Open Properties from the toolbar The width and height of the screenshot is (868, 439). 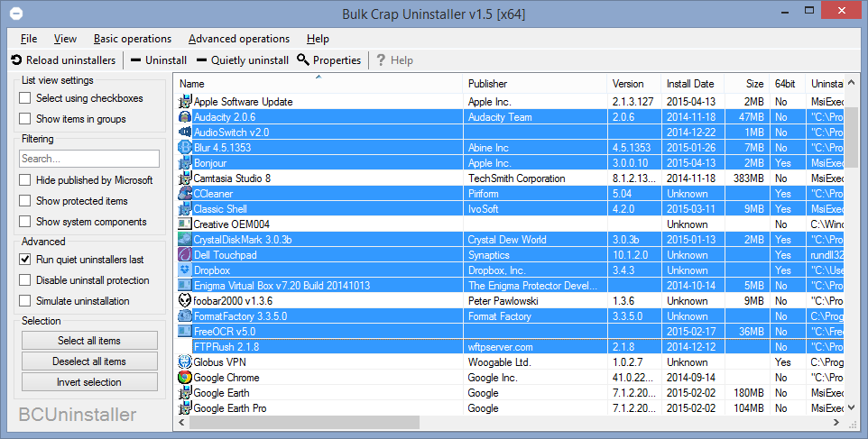click(328, 60)
